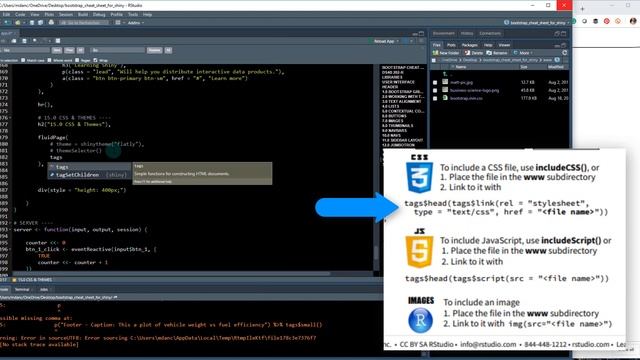Click the matt-pic.jpg file icon
This screenshot has width=640, height=360.
(x=445, y=82)
